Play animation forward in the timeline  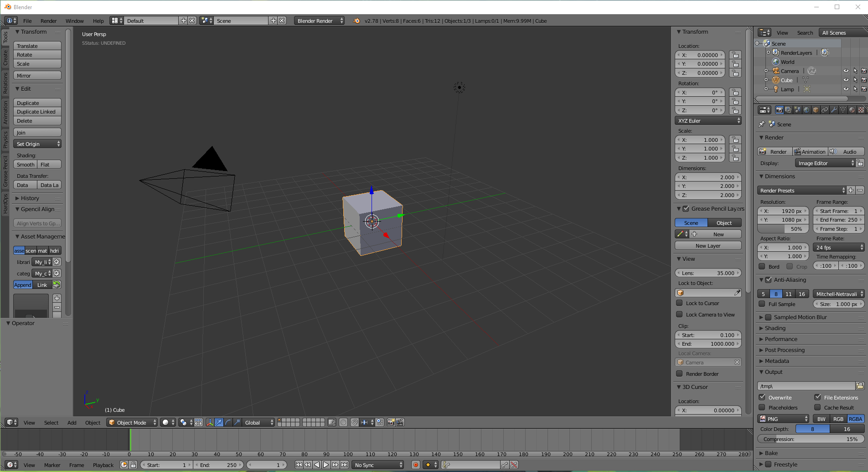326,465
